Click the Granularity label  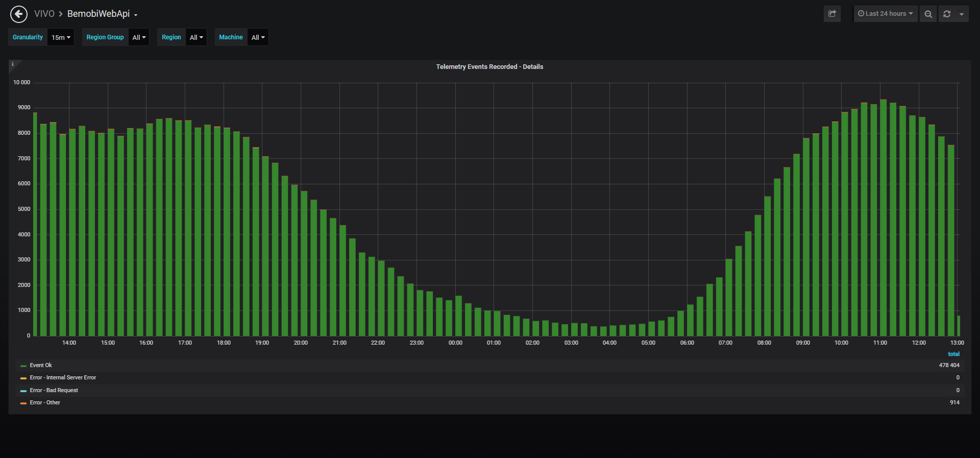28,37
